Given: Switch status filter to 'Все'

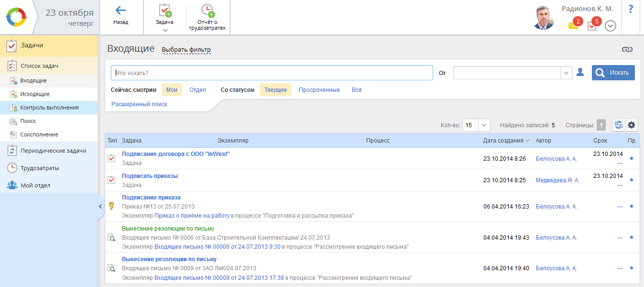Looking at the screenshot, I should (357, 90).
